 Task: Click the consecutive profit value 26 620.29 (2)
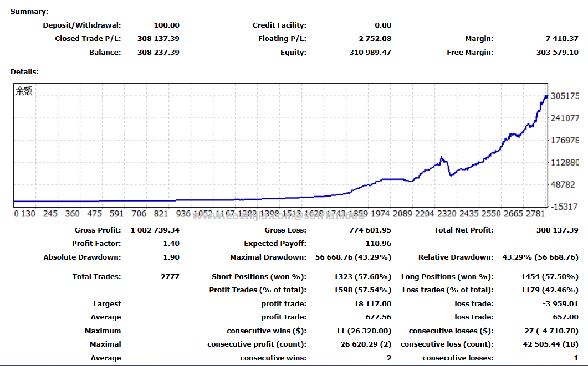point(366,344)
